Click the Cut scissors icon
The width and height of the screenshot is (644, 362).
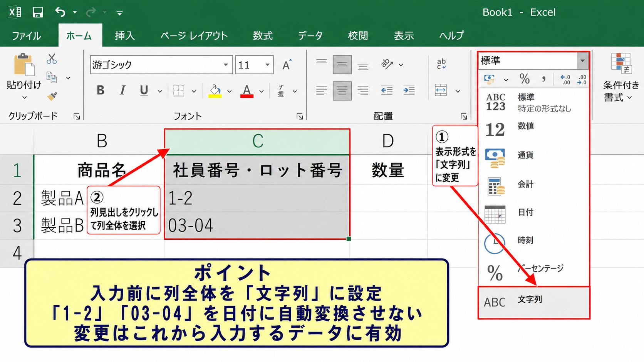coord(52,59)
